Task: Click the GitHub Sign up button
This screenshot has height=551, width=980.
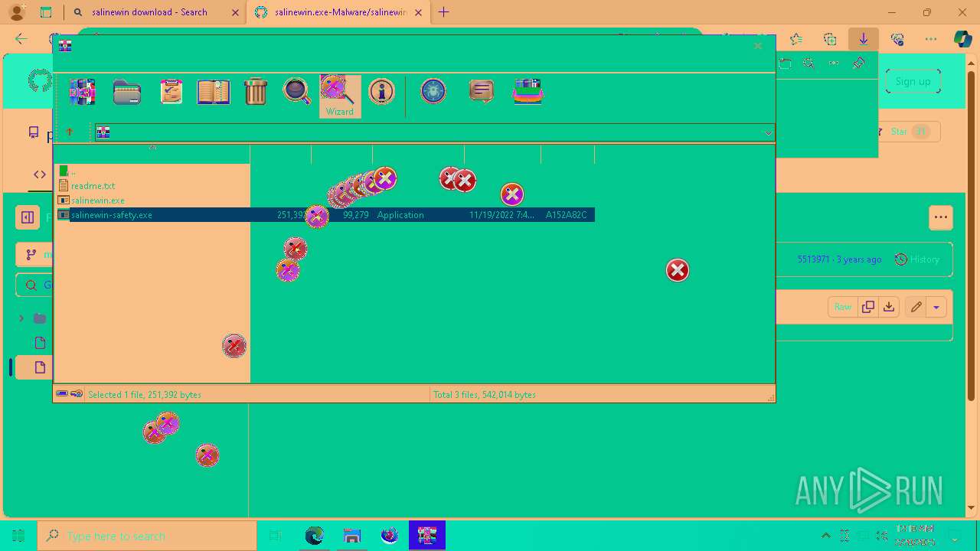Action: [x=913, y=81]
